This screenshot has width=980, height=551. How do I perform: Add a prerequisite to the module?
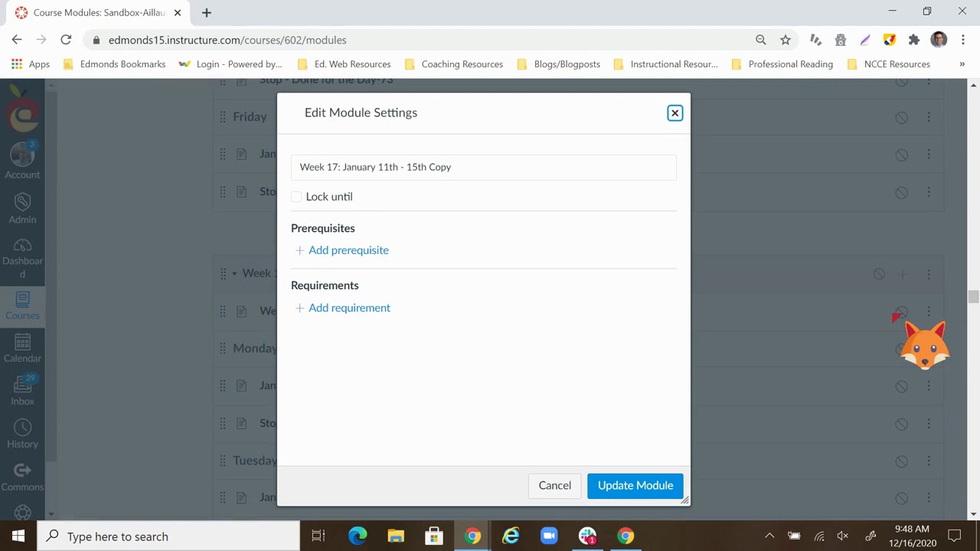coord(342,250)
